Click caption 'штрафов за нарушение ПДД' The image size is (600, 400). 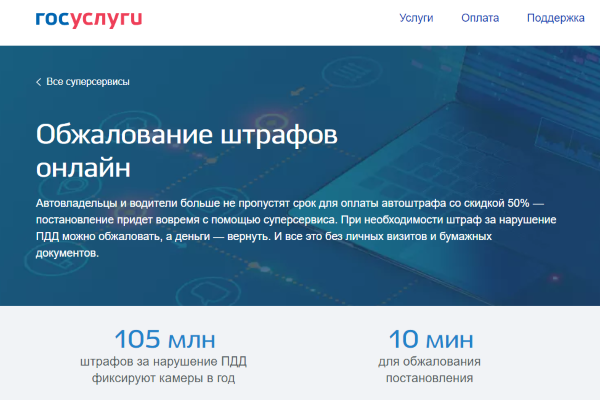164,361
